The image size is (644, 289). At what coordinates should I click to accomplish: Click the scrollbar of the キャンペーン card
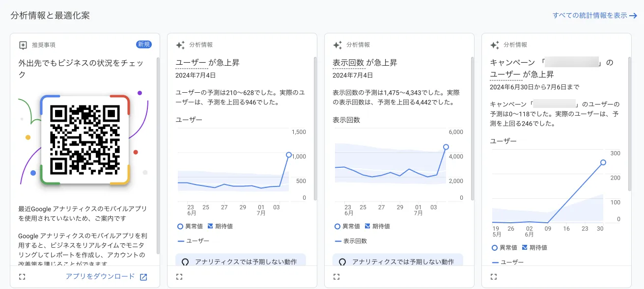630,124
